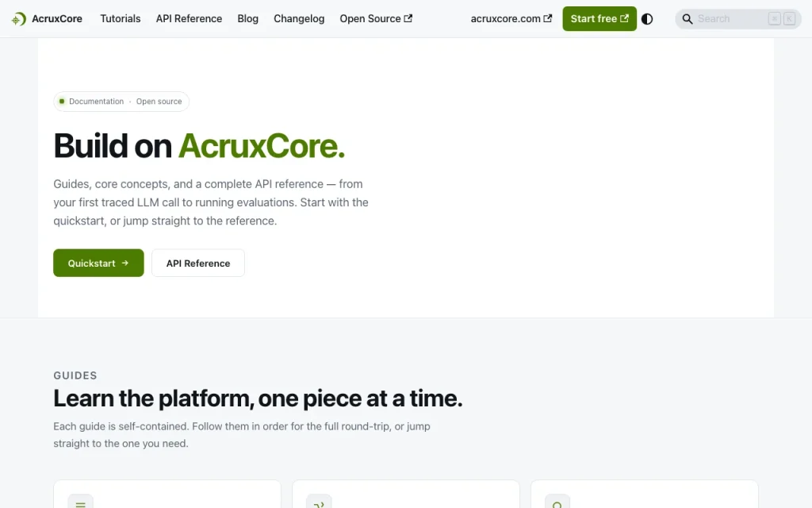
Task: Toggle dark/light mode icon
Action: (647, 19)
